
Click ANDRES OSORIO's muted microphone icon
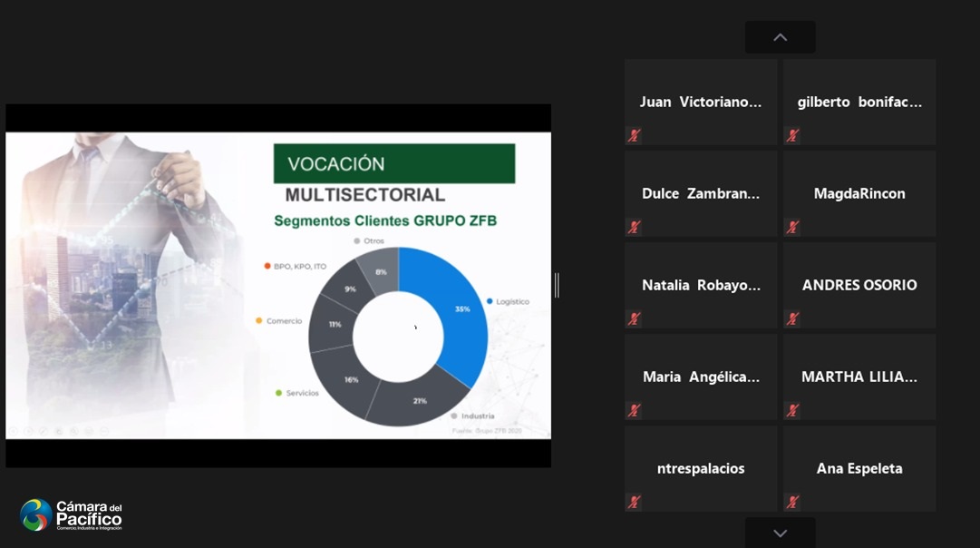click(x=793, y=318)
